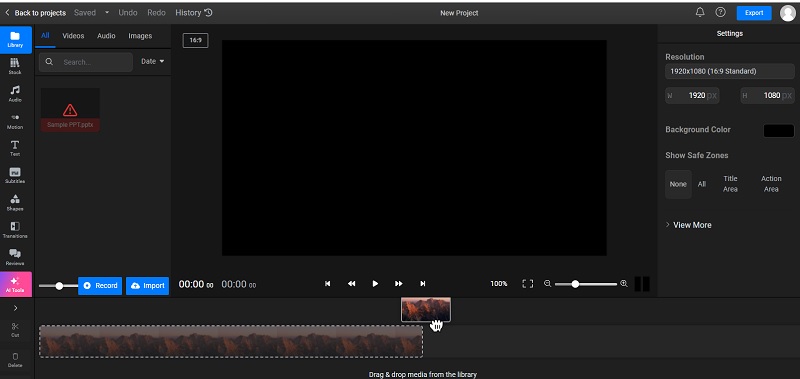Click the Record button
Viewport: 800px width, 379px height.
point(100,286)
